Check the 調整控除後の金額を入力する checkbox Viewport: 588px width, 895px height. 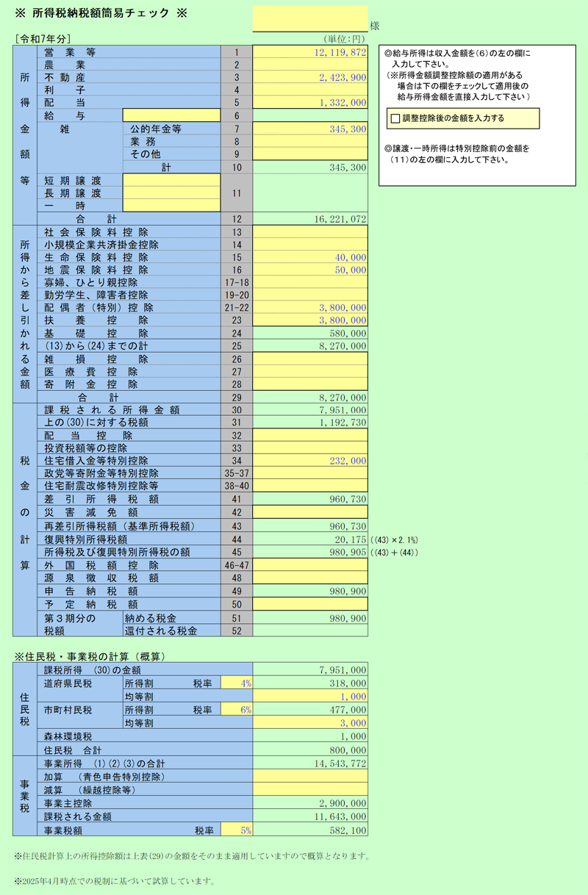click(395, 118)
